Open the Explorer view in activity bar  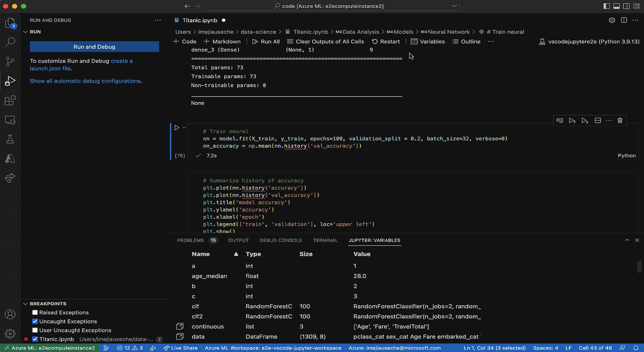[x=10, y=23]
